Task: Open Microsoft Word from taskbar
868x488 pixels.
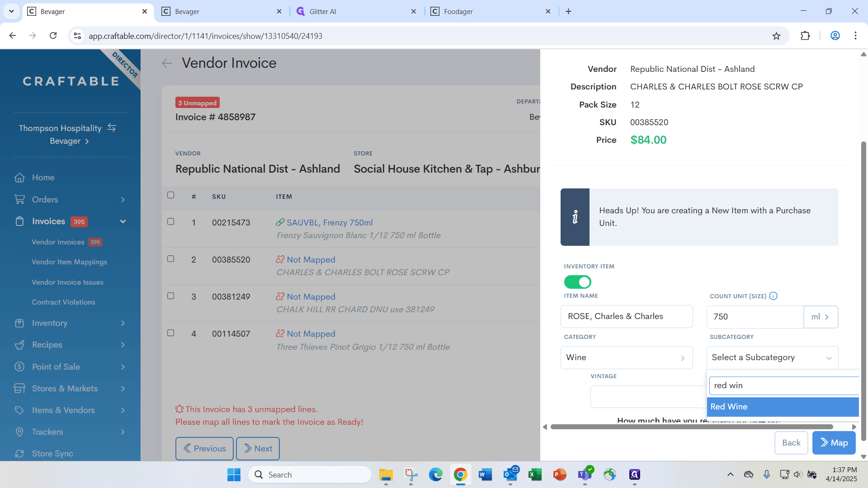Action: (x=485, y=474)
